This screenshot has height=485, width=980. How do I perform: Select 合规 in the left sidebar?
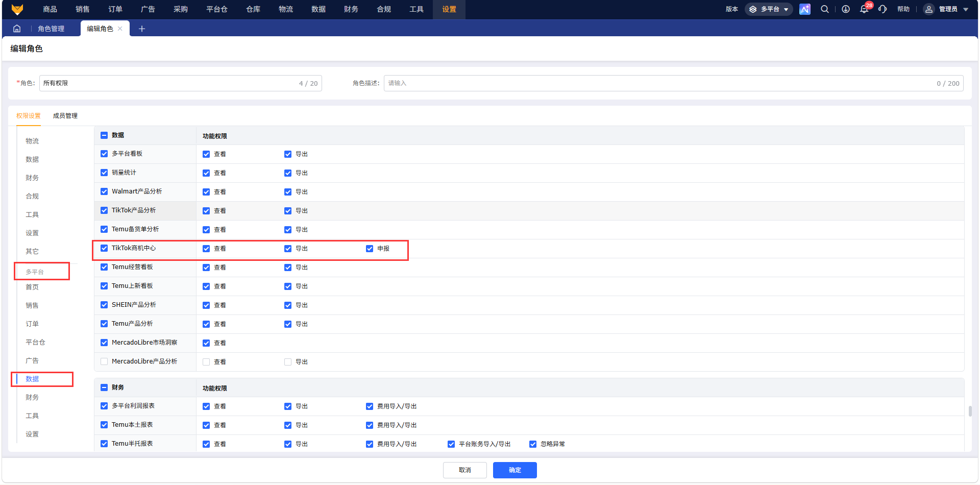33,196
